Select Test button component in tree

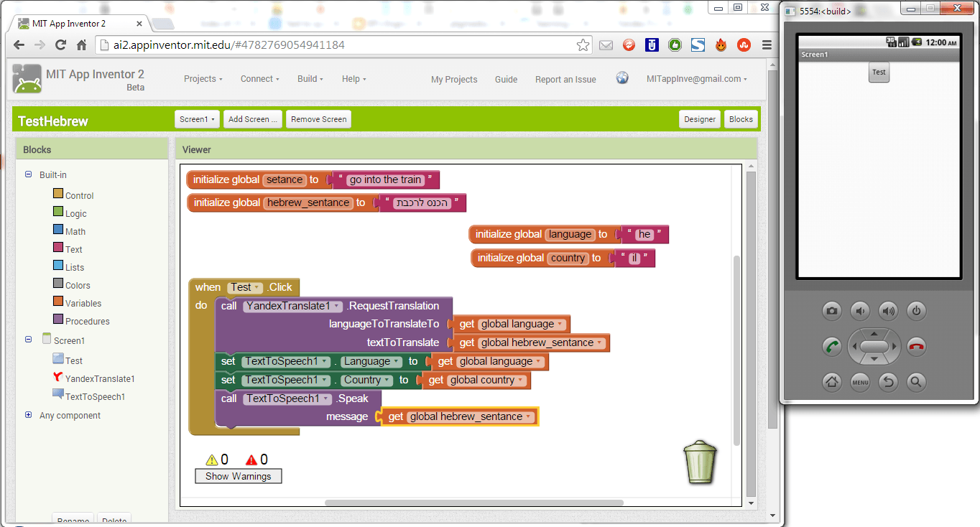point(73,360)
